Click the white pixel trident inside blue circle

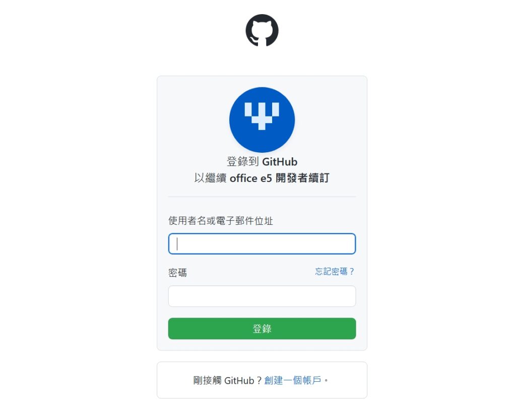tap(262, 116)
